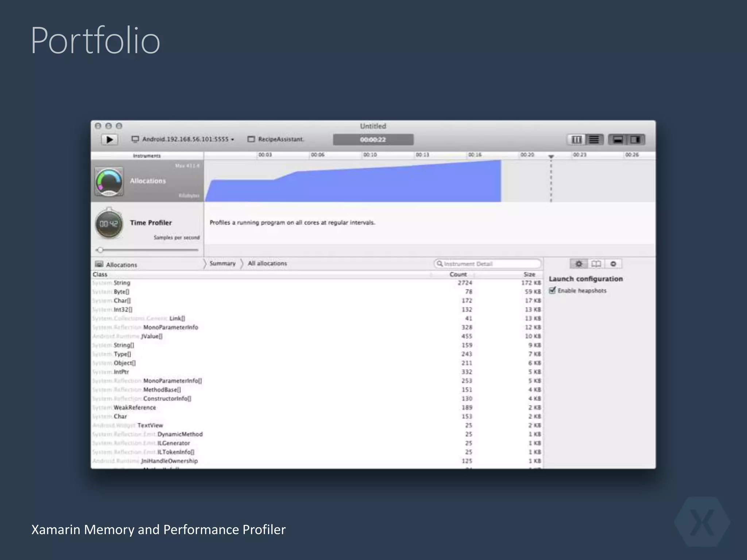This screenshot has height=560, width=747.
Task: Select the MethodBase[] row
Action: 317,390
